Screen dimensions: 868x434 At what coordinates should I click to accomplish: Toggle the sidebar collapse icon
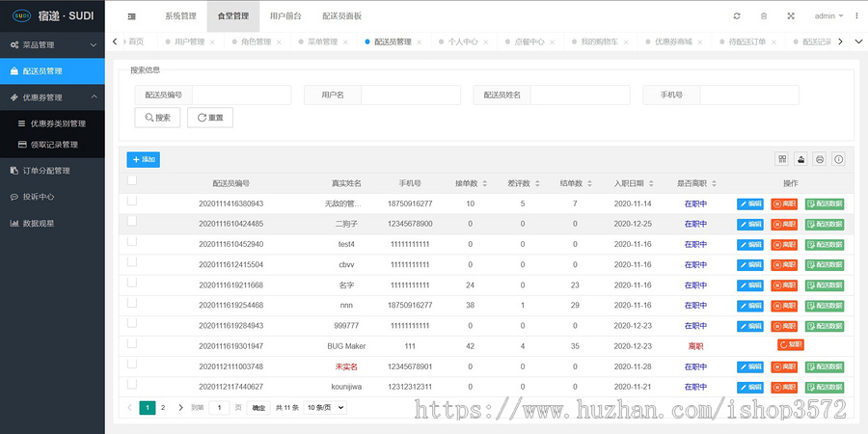[131, 16]
